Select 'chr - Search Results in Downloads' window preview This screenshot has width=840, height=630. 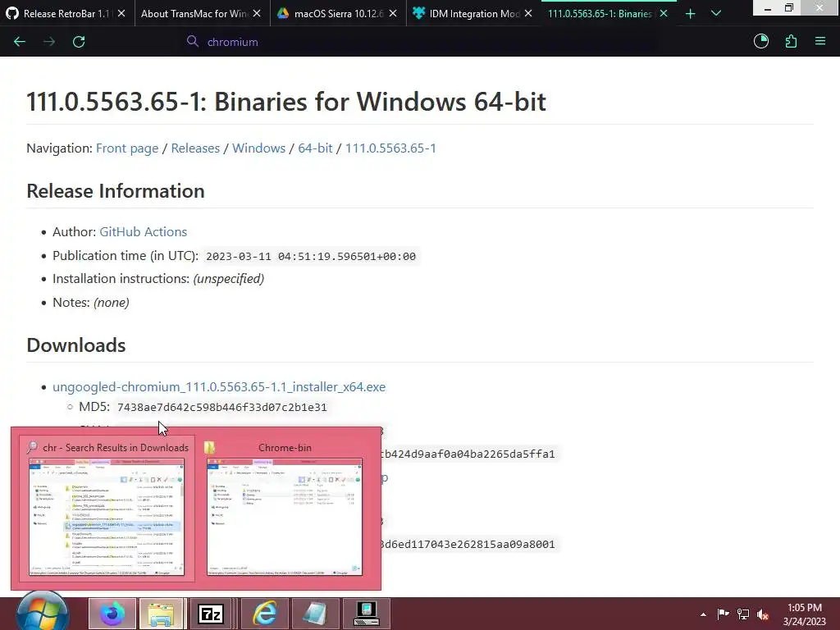[107, 509]
